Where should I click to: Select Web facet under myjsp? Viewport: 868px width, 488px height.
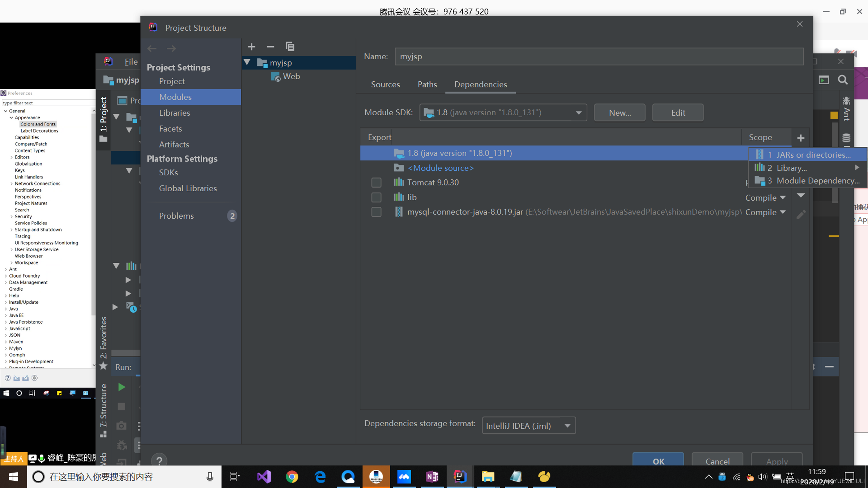(x=286, y=76)
